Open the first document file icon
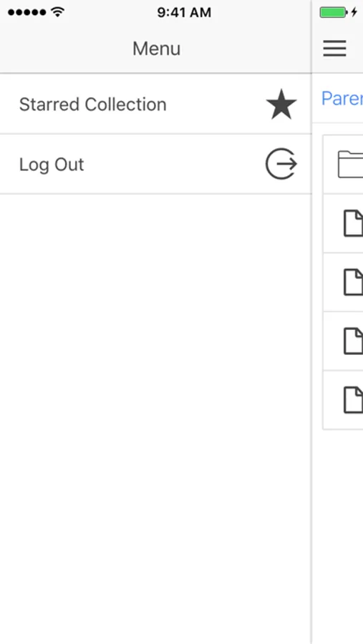The height and width of the screenshot is (644, 363). 353,223
